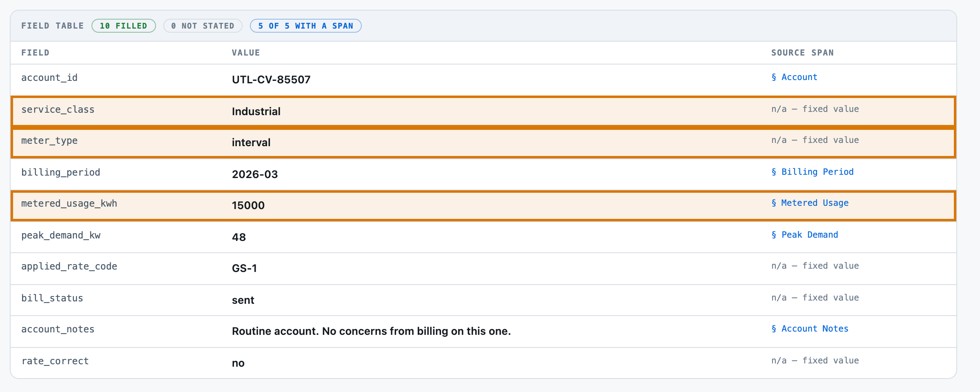The width and height of the screenshot is (980, 392).
Task: Click the FIELD column header
Action: (x=35, y=53)
